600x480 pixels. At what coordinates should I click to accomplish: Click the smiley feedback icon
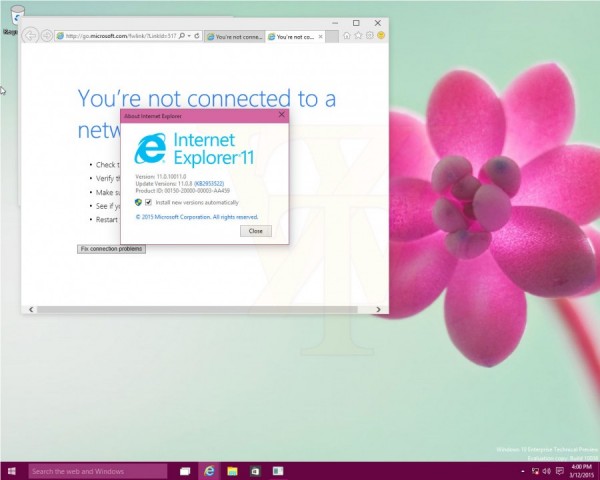click(381, 35)
